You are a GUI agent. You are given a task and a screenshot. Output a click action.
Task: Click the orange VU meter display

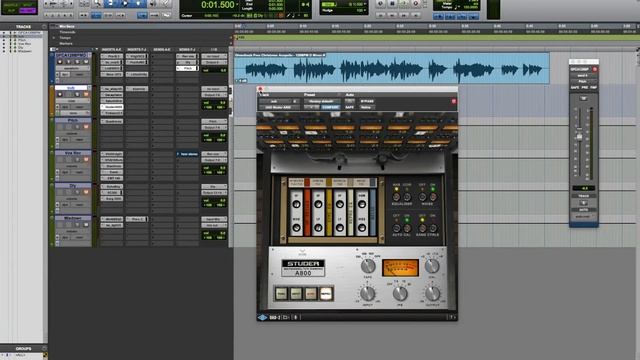(x=400, y=267)
